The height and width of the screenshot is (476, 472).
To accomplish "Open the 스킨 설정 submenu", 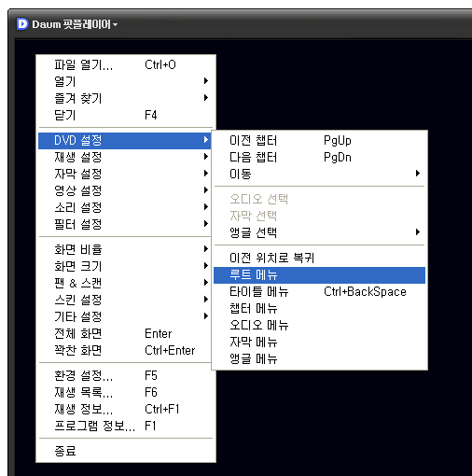I will pyautogui.click(x=125, y=300).
